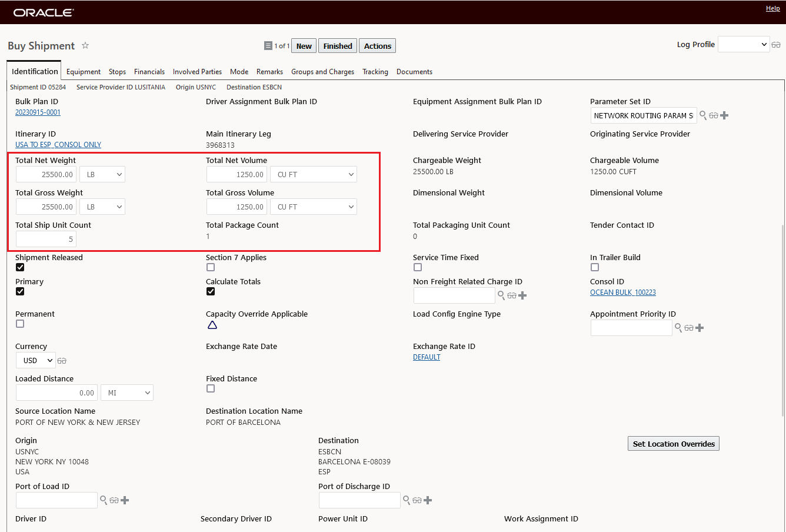This screenshot has height=532, width=786.
Task: Open the Remarks tab
Action: pos(269,72)
